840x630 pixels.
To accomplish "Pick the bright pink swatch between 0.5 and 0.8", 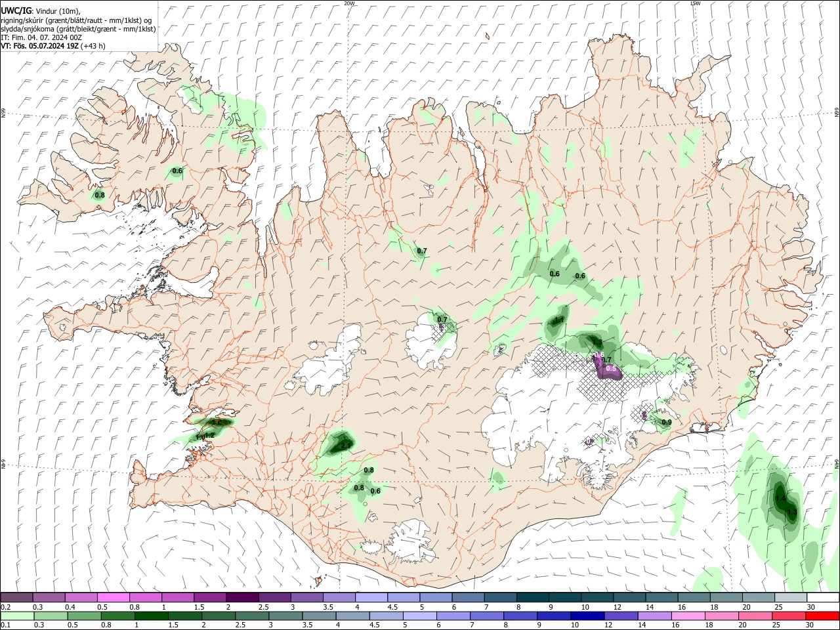I will (x=113, y=598).
